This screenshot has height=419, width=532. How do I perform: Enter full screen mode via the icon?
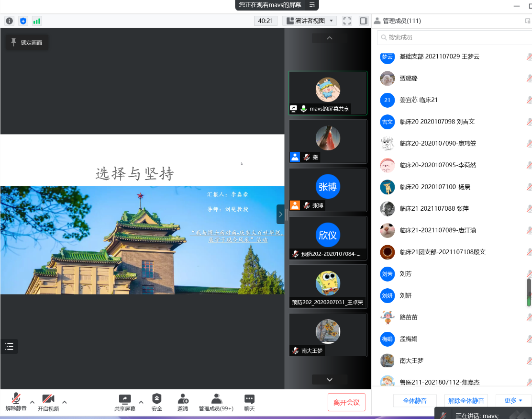click(x=347, y=21)
